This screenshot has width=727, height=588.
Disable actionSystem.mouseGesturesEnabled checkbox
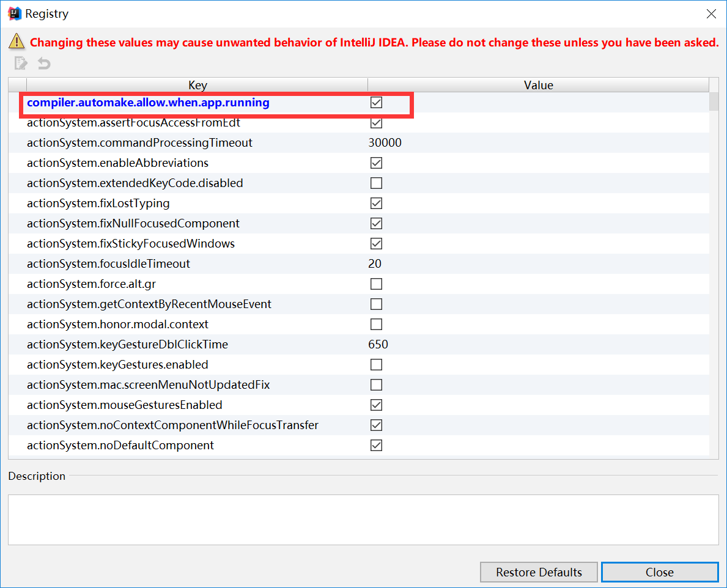click(x=377, y=405)
